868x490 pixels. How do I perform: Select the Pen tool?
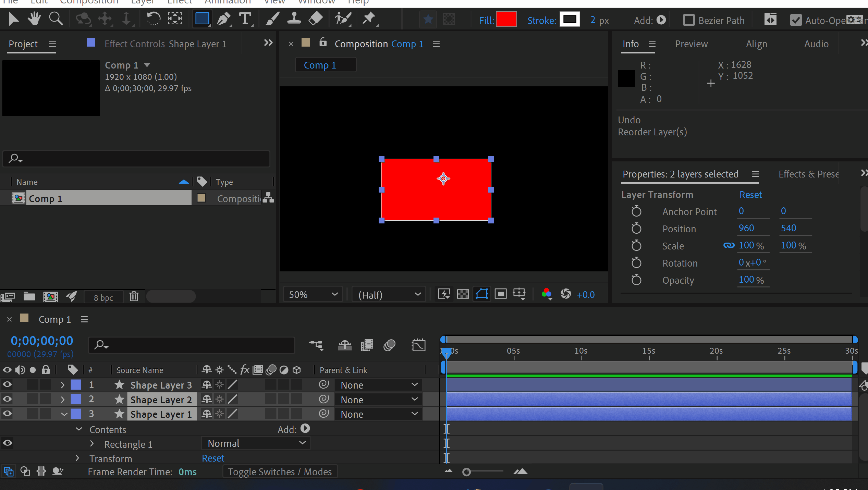[x=224, y=19]
